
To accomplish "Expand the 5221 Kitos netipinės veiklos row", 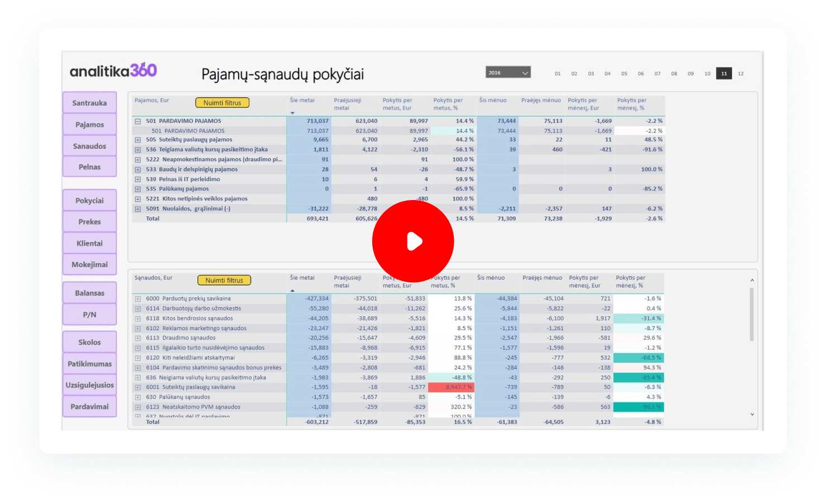I will [137, 199].
